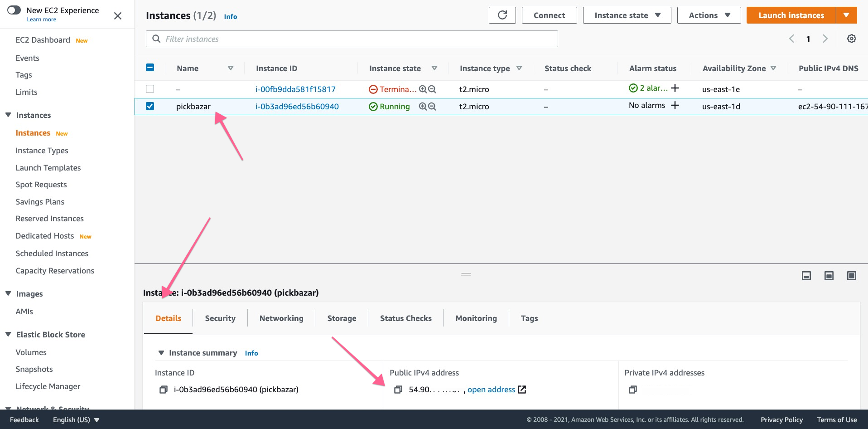Click the search magnifier icon

pyautogui.click(x=156, y=39)
